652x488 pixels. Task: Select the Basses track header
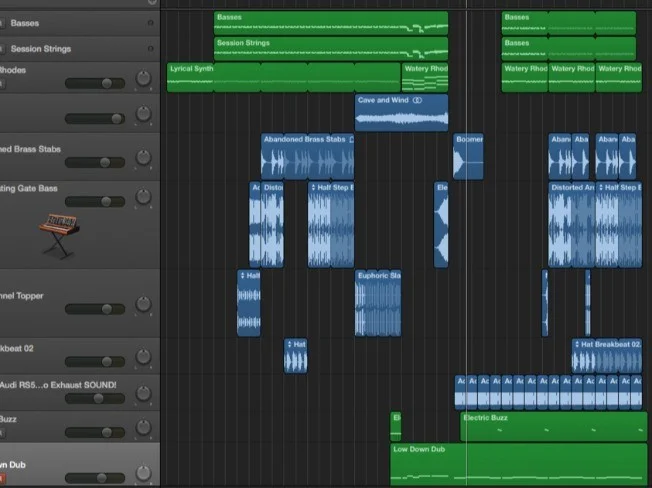pos(70,22)
